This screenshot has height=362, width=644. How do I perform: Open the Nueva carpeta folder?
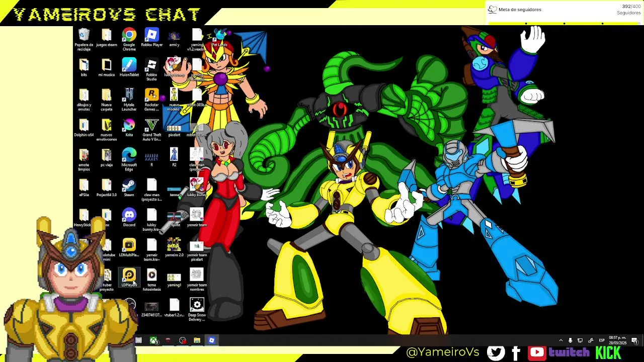[106, 100]
